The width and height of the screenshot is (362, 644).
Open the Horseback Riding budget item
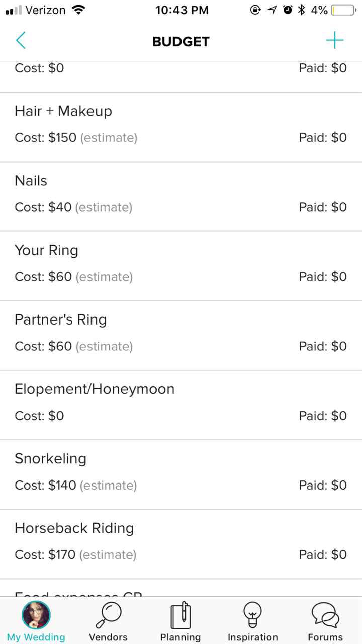click(74, 528)
